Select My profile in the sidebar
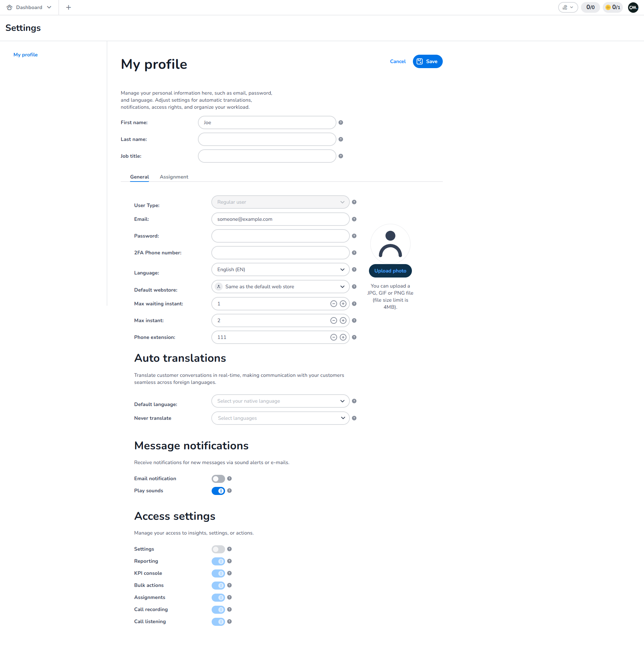The height and width of the screenshot is (653, 644). point(25,55)
